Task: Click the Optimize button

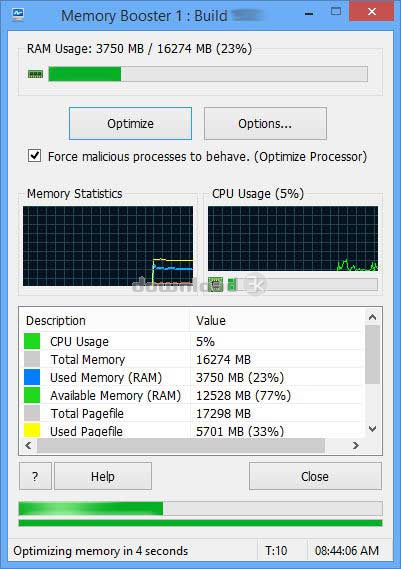Action: click(x=130, y=123)
